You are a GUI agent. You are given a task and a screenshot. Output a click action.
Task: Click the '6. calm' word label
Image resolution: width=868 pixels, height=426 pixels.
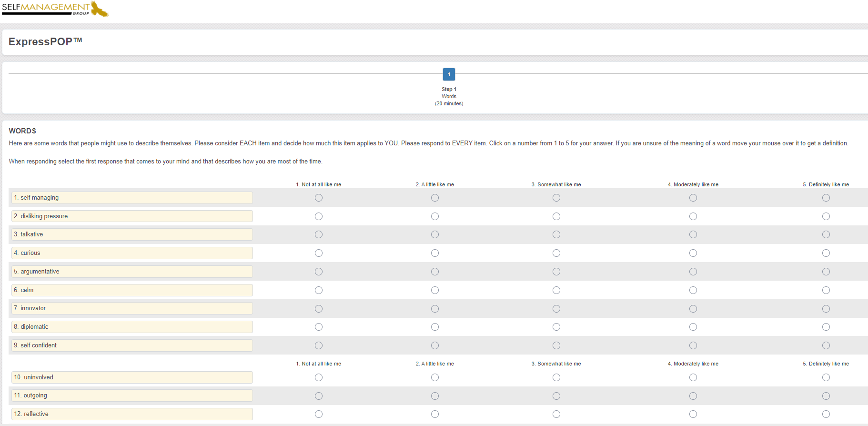pyautogui.click(x=132, y=290)
